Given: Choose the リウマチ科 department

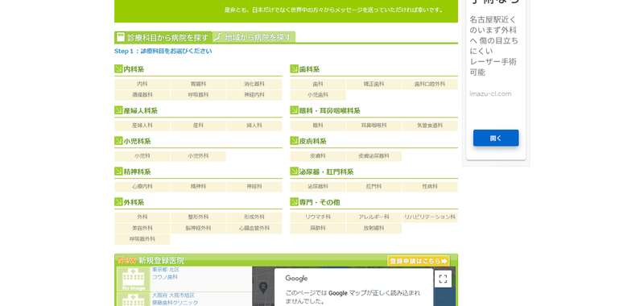Looking at the screenshot, I should [x=318, y=217].
